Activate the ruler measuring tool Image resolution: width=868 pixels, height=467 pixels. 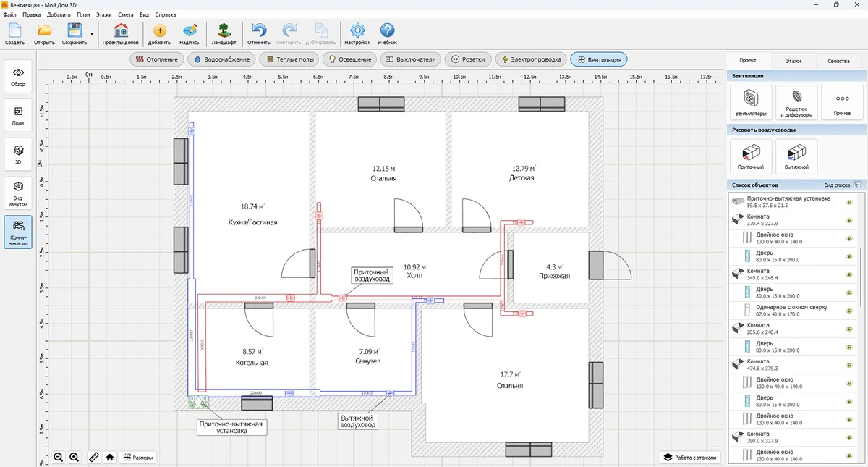(x=93, y=457)
